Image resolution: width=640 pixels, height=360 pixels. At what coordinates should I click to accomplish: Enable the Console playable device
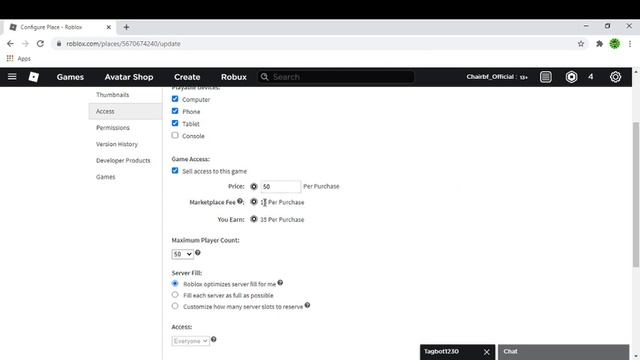click(175, 136)
